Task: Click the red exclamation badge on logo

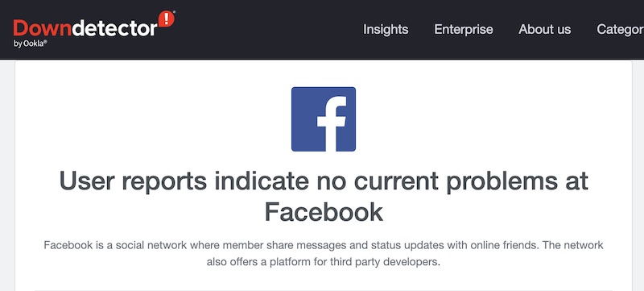Action: [x=167, y=19]
